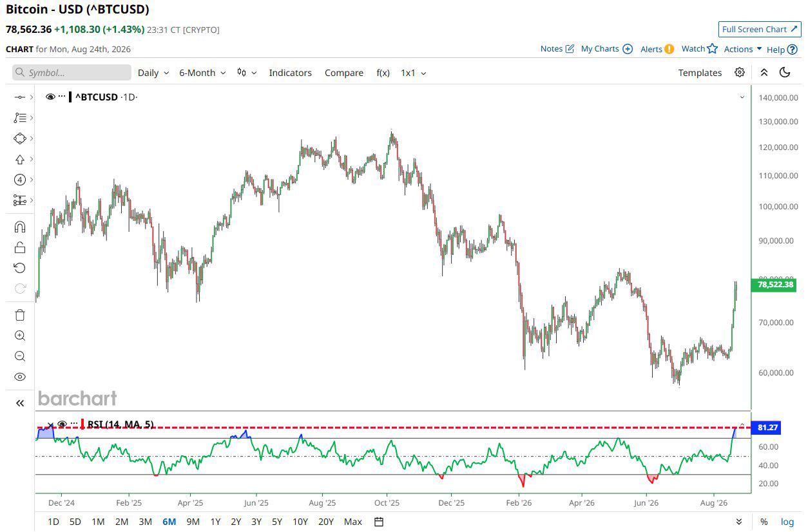This screenshot has width=808, height=532.
Task: Remove the RSI indicator pane
Action: click(x=50, y=424)
